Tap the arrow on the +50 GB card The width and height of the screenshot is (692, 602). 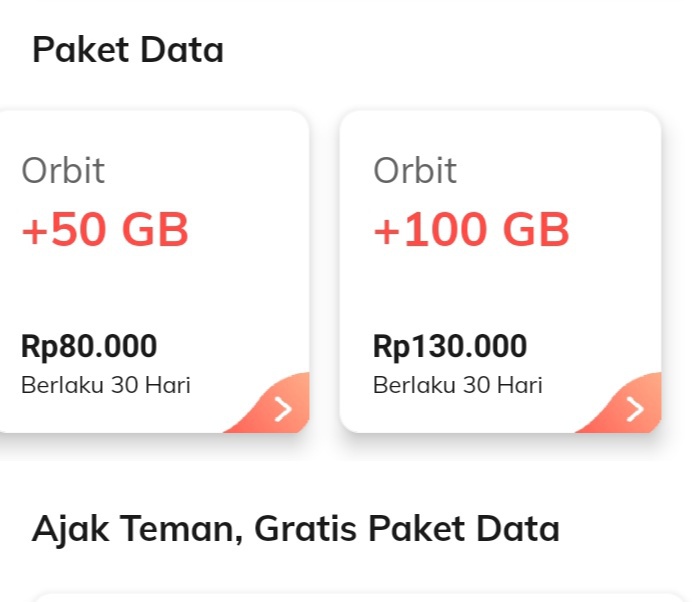tap(283, 409)
